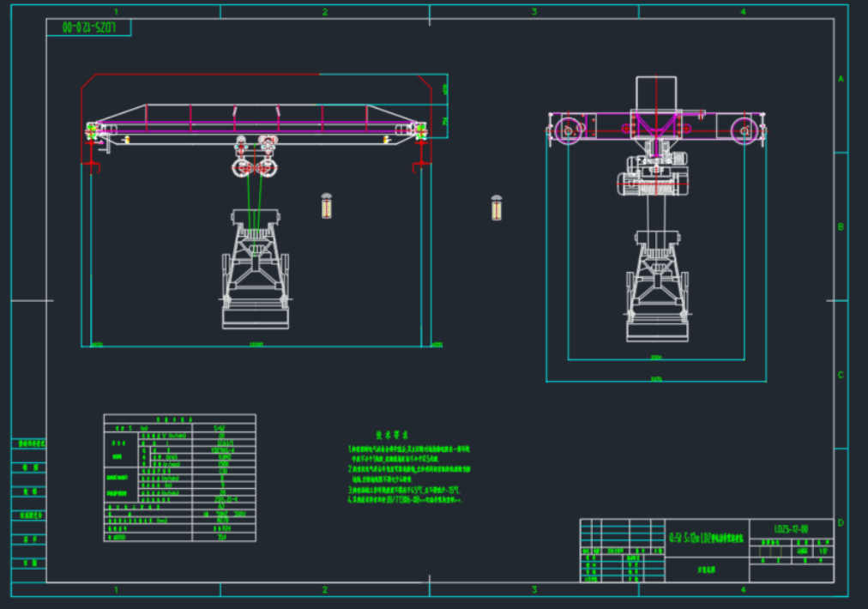
Task: Click zone letter C on the right border
Action: click(x=841, y=375)
